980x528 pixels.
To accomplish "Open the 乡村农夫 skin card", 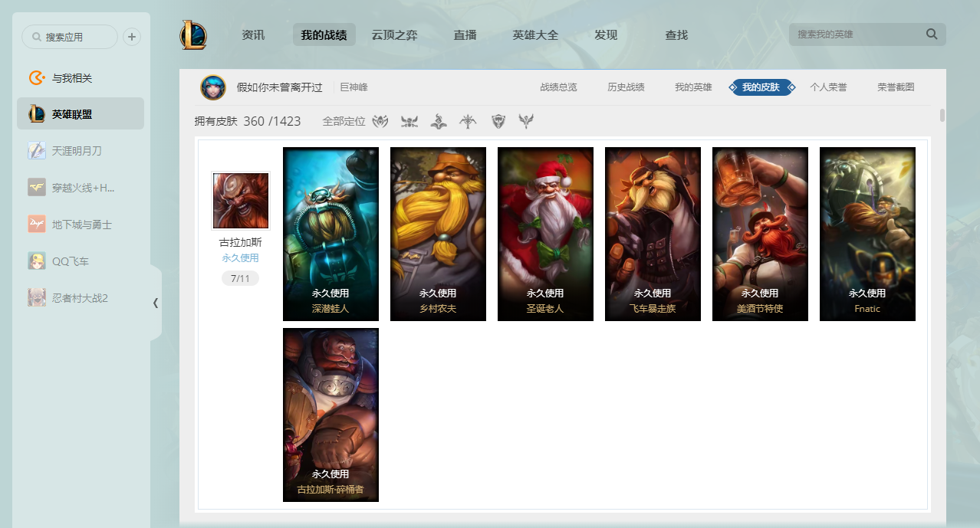I will (438, 234).
